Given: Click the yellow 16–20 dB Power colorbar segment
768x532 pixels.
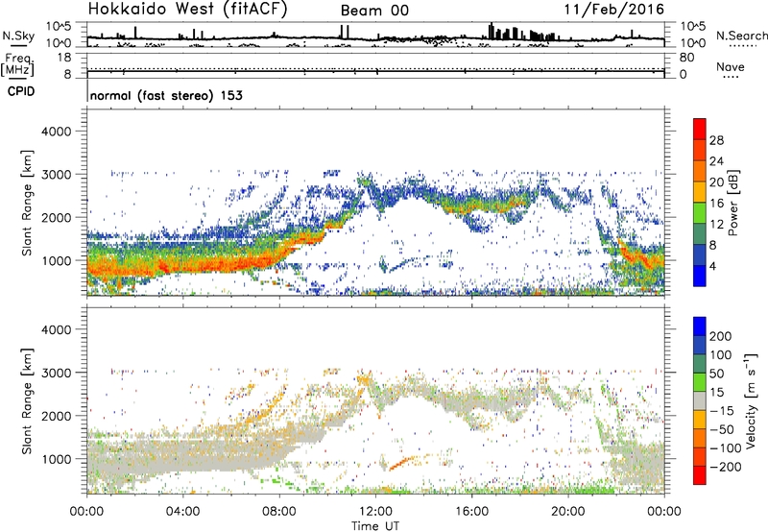Looking at the screenshot, I should tap(700, 191).
